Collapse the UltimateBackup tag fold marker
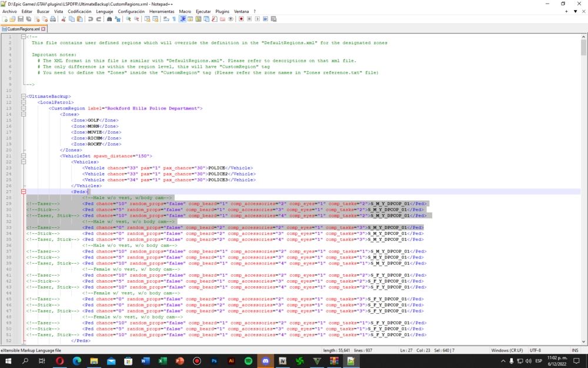The height and width of the screenshot is (368, 588). [x=24, y=96]
